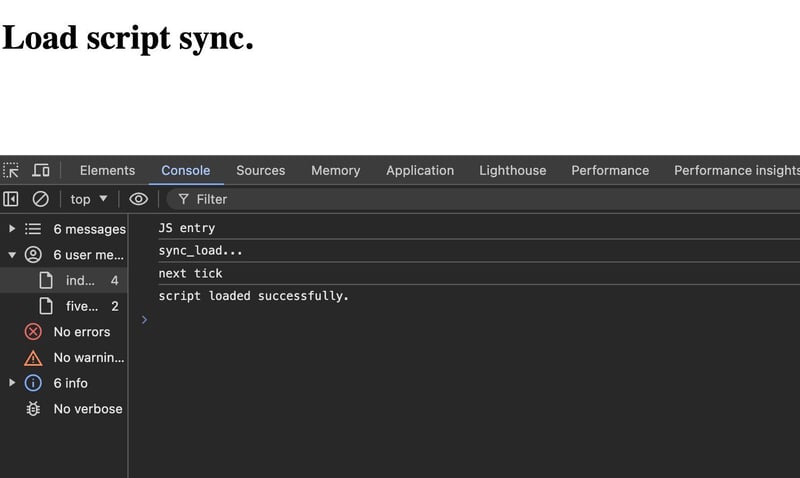Click the 'Load script sync.' page heading

coord(128,39)
